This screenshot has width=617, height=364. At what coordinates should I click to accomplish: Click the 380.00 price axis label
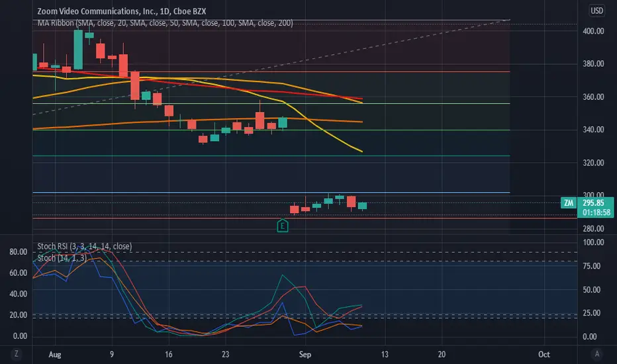593,64
